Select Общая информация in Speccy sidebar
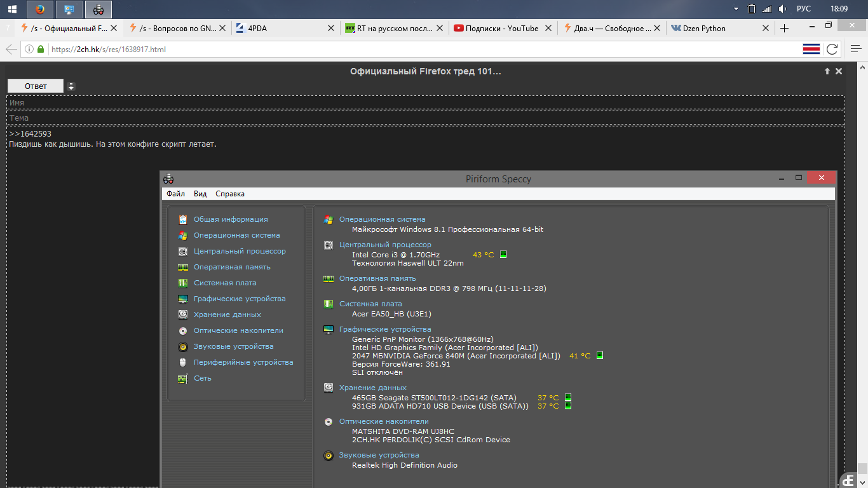868x488 pixels. pos(231,219)
